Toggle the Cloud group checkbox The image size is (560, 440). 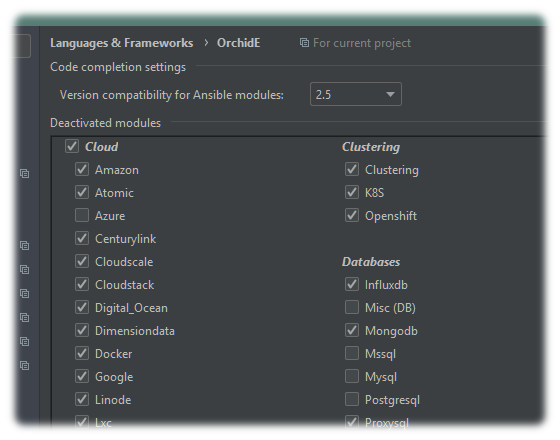(72, 146)
